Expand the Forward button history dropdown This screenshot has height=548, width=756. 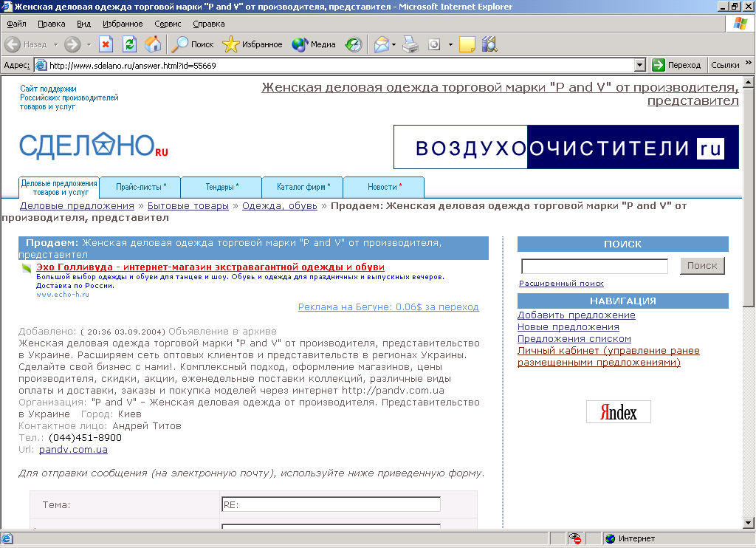tap(89, 44)
